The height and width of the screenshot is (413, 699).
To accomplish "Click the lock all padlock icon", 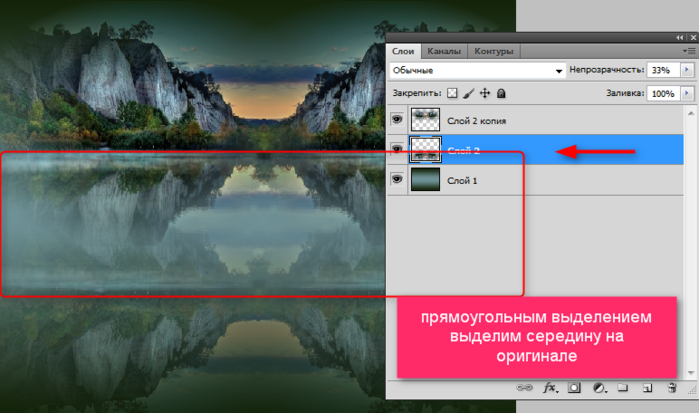I will point(501,93).
